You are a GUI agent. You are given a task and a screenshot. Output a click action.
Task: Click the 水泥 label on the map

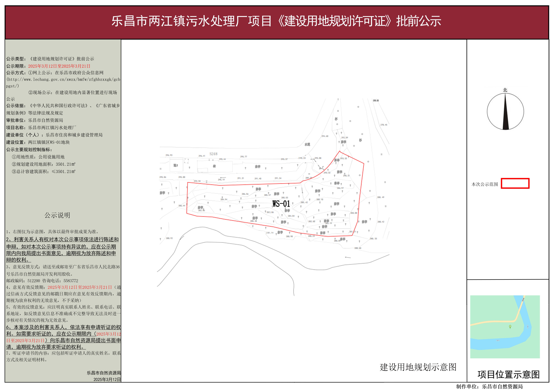coord(307,144)
